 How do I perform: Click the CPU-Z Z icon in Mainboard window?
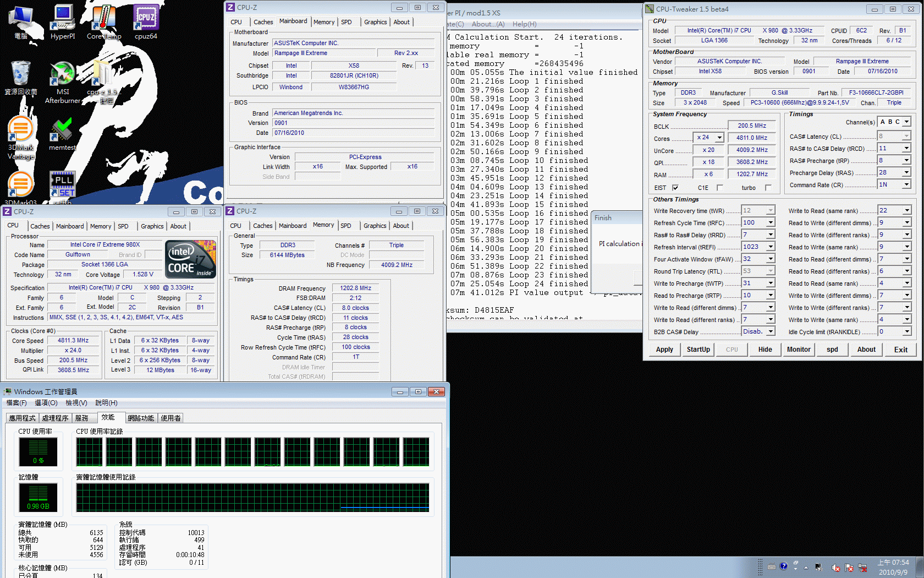click(x=231, y=7)
